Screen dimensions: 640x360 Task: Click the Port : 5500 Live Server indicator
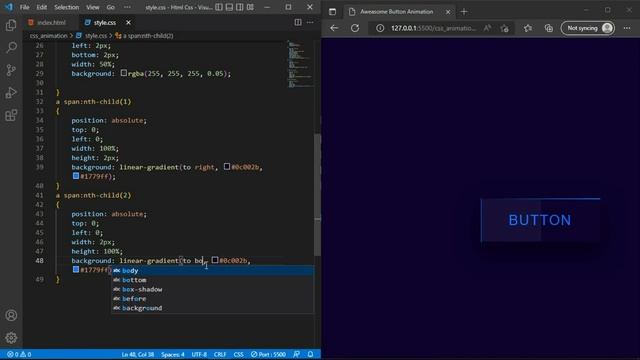click(268, 354)
